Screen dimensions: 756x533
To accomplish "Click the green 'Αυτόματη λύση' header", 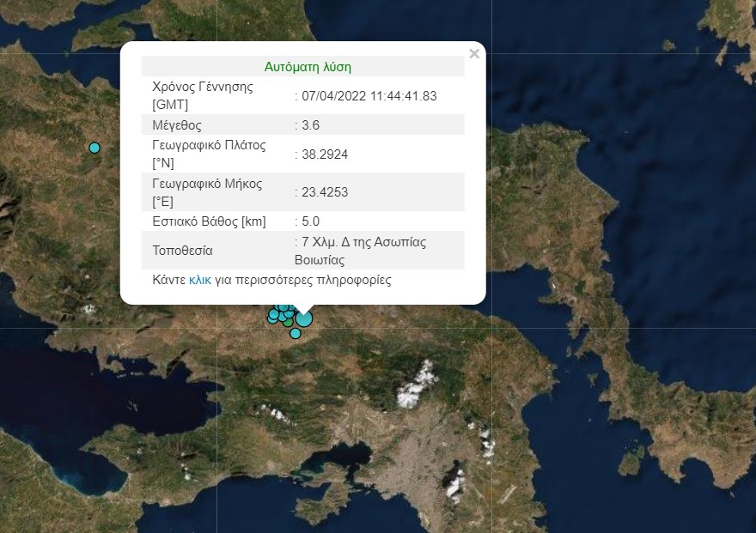I will click(308, 67).
